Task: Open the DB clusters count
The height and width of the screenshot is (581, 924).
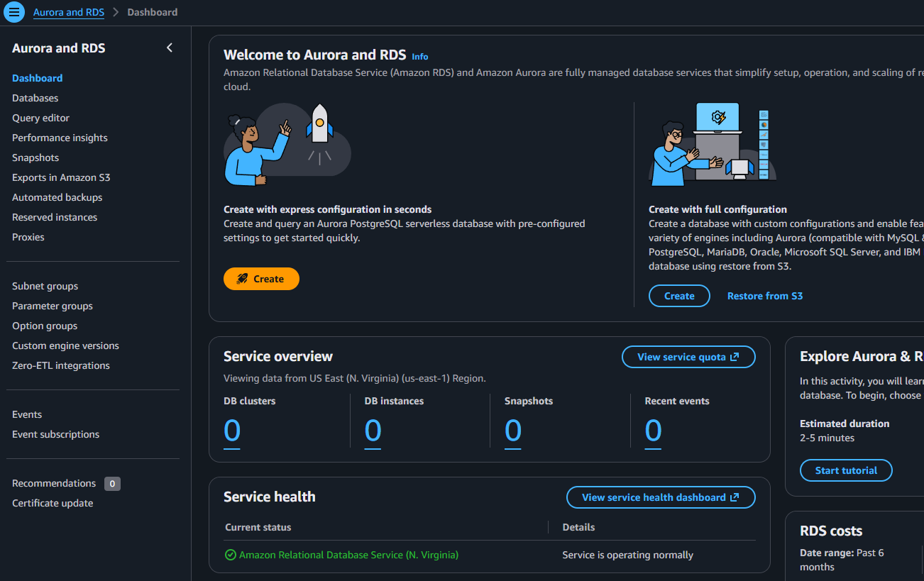Action: (232, 431)
